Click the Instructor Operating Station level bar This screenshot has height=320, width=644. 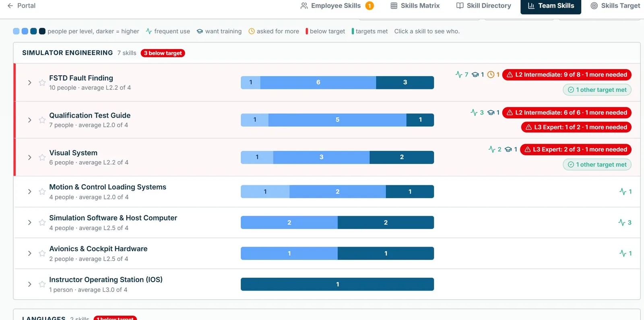pos(337,284)
